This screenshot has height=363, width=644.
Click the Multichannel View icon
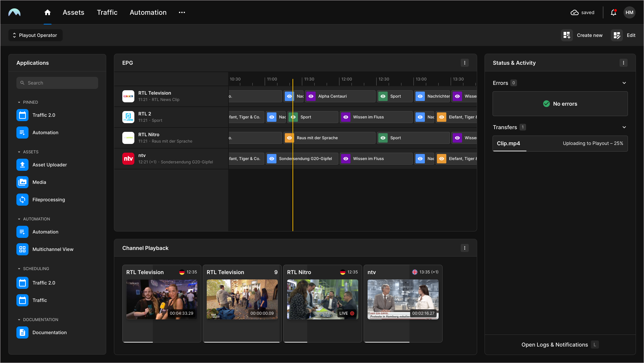pyautogui.click(x=22, y=249)
